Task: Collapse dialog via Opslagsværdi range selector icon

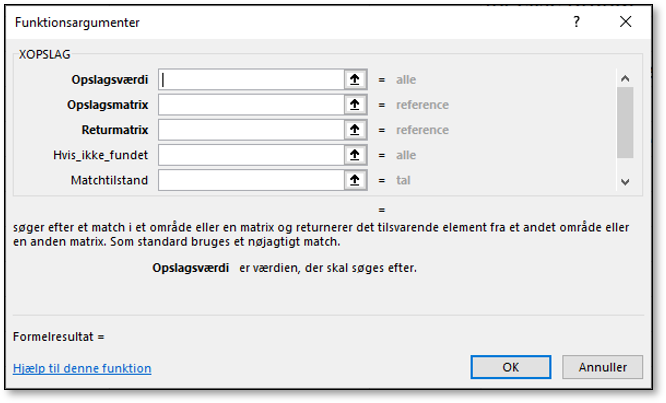Action: (355, 79)
